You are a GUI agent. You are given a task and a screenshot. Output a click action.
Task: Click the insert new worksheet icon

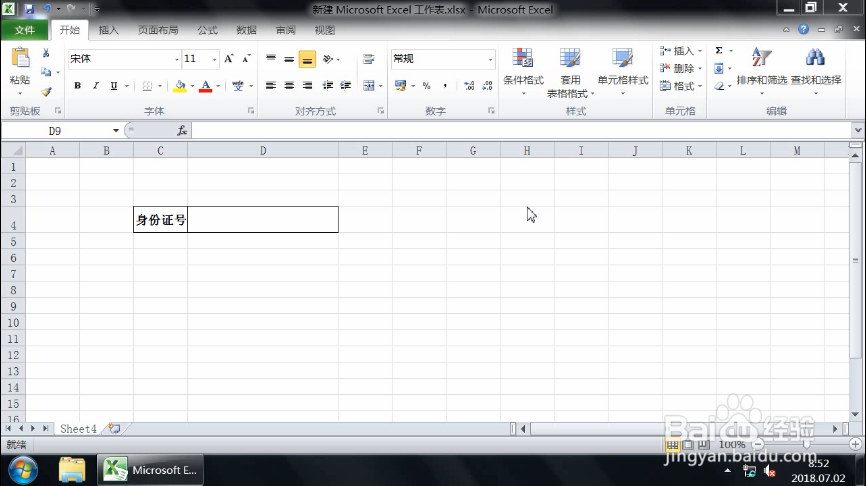coord(115,429)
